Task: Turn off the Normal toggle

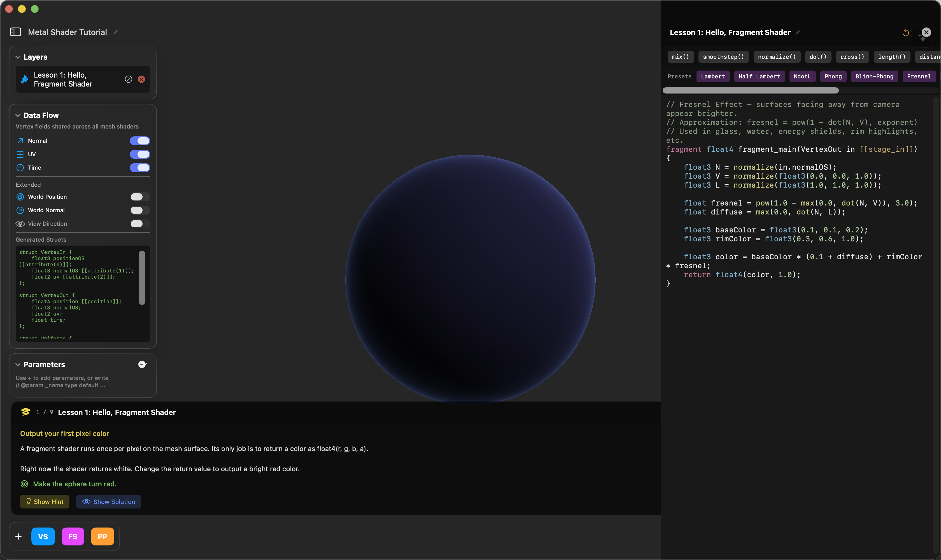Action: click(140, 141)
